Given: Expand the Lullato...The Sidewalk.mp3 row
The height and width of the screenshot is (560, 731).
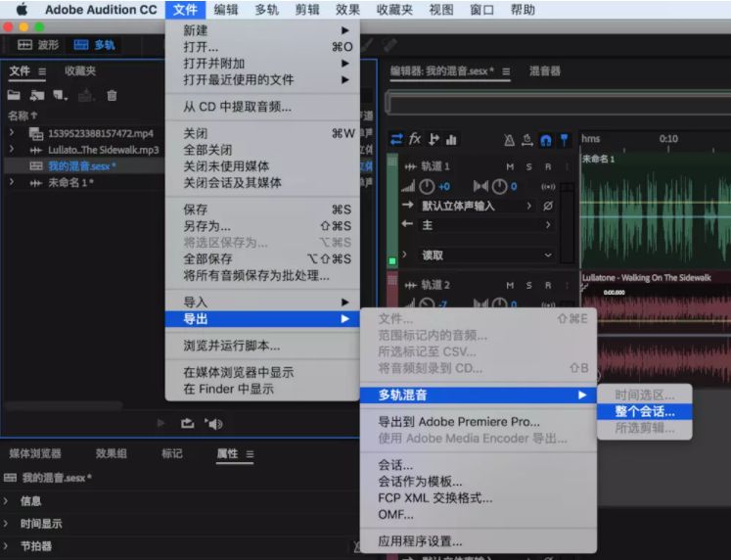Looking at the screenshot, I should click(x=12, y=150).
